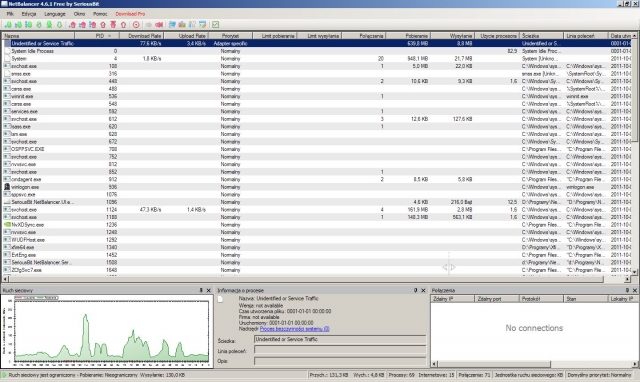
Task: Click the Zdalny IP column header
Action: tap(452, 299)
